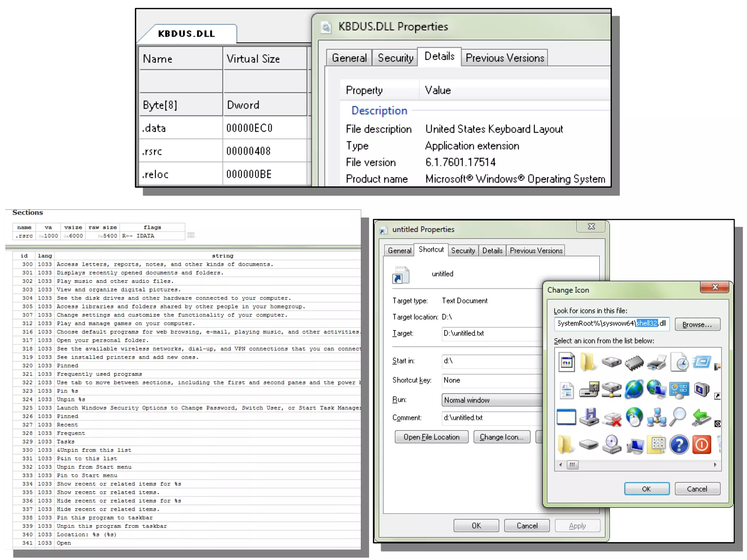Pick the drive with red X icon
Image resolution: width=747 pixels, height=560 pixels.
pyautogui.click(x=612, y=418)
